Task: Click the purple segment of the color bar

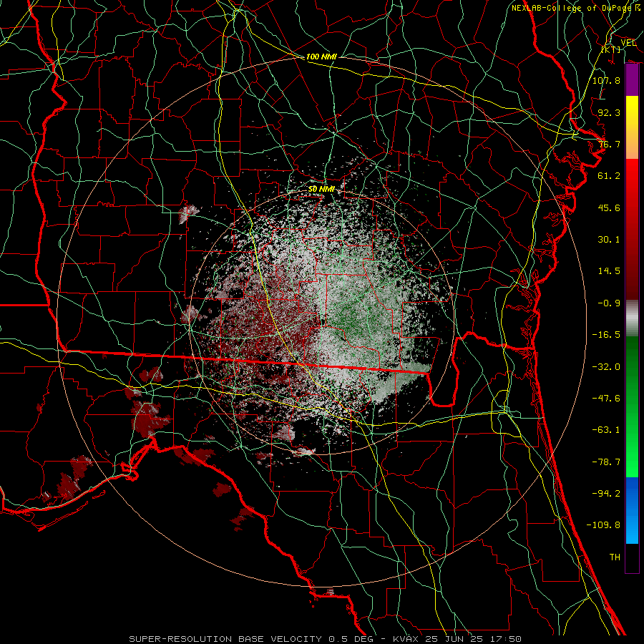Action: click(632, 80)
